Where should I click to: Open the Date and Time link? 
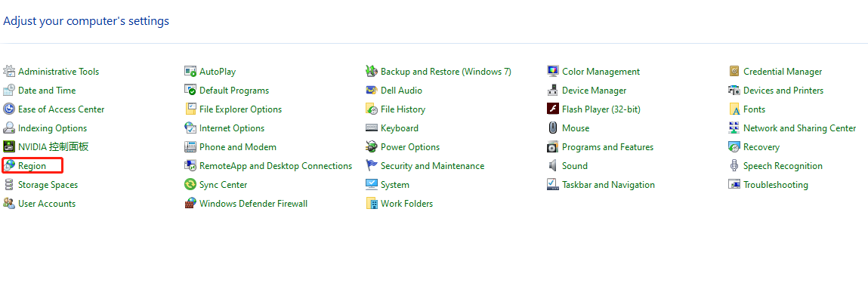47,90
